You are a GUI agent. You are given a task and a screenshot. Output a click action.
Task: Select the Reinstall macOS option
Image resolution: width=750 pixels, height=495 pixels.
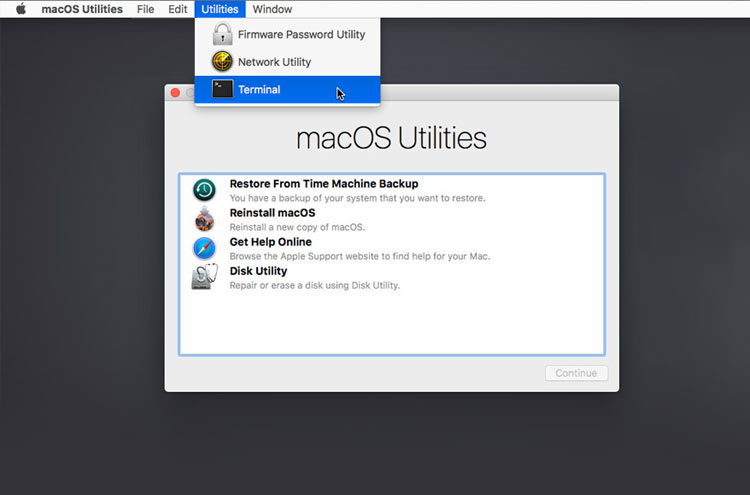click(x=272, y=213)
